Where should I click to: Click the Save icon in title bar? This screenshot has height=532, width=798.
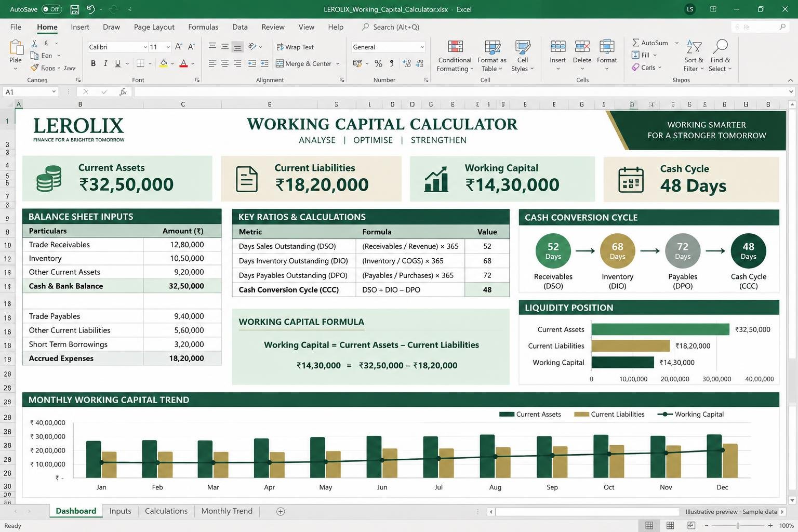click(75, 9)
